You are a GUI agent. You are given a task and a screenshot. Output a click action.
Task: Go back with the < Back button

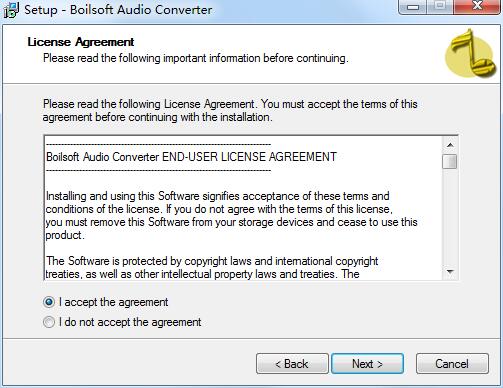[x=292, y=364]
